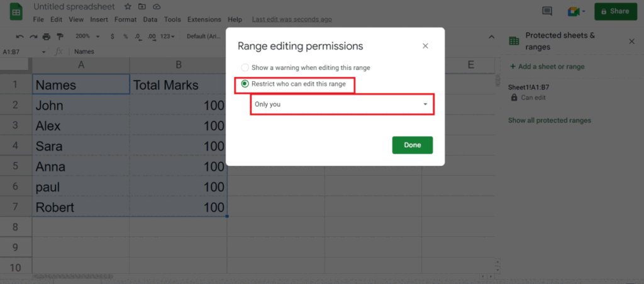The width and height of the screenshot is (644, 284).
Task: Select the paint format tool
Action: [x=60, y=37]
